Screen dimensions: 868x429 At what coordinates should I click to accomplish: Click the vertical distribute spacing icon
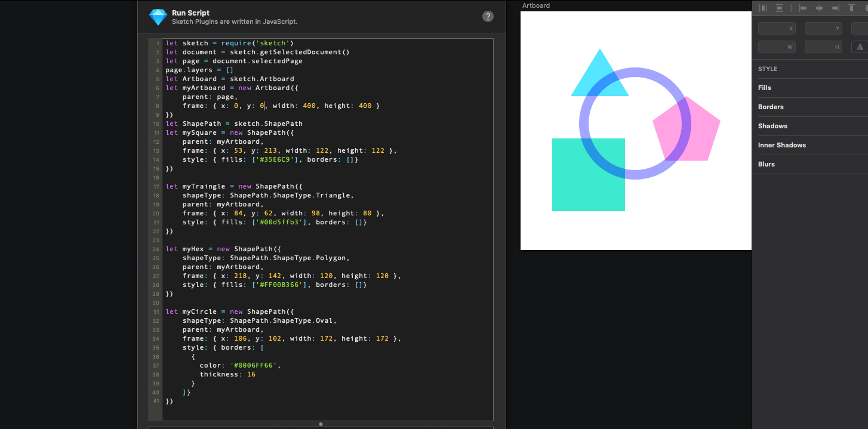(779, 8)
